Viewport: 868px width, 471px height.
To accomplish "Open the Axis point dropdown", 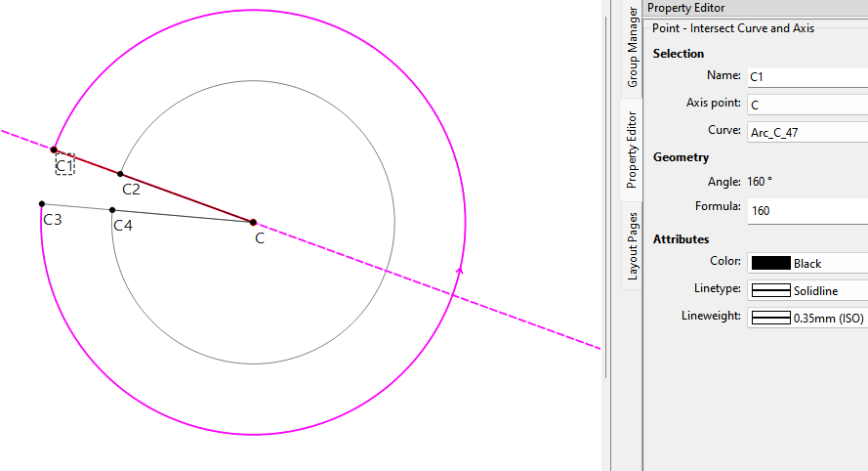I will [806, 104].
